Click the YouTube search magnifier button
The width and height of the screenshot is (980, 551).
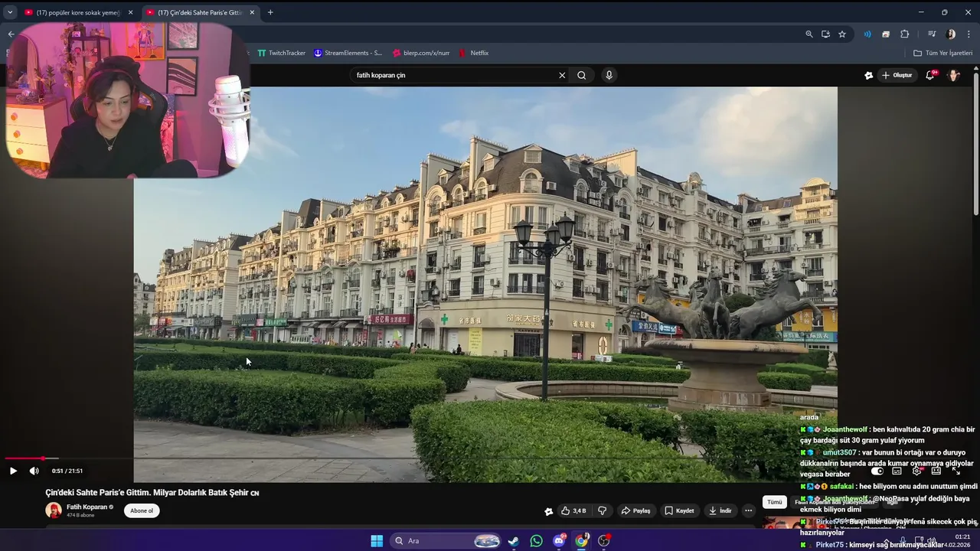tap(582, 75)
